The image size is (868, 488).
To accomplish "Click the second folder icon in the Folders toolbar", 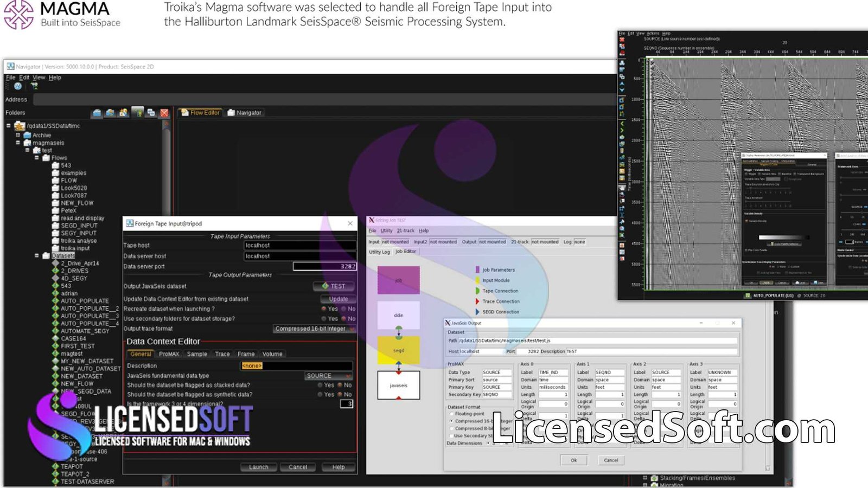I will 110,113.
